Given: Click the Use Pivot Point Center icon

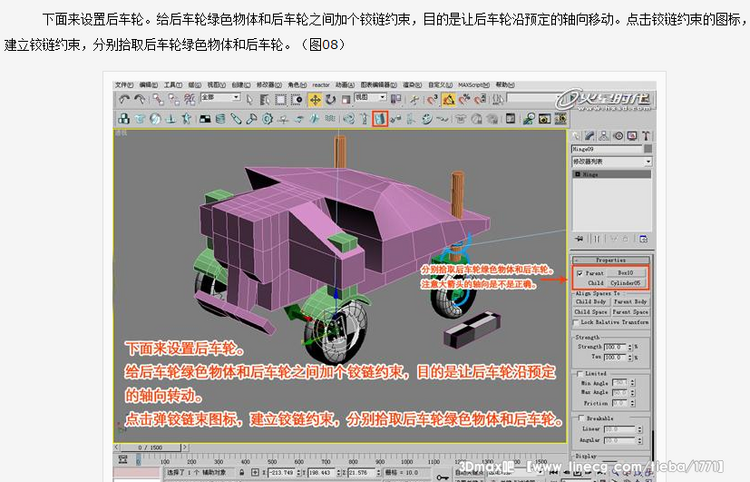Looking at the screenshot, I should 396,99.
